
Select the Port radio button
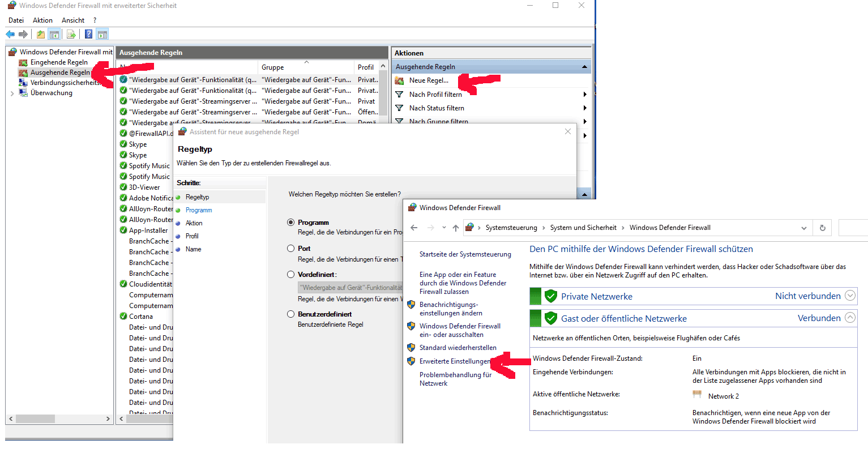[x=290, y=249]
